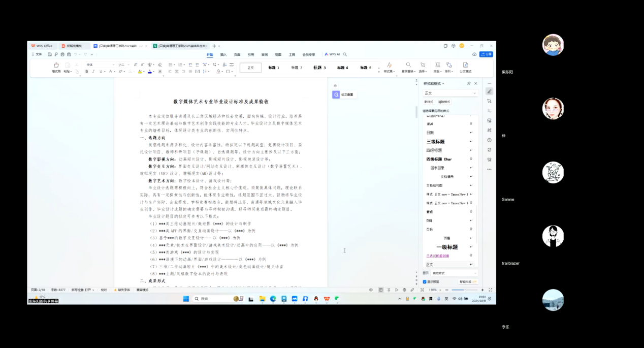Toggle underline formatting in the ribbon
Viewport: 644px width, 348px height.
[x=101, y=72]
